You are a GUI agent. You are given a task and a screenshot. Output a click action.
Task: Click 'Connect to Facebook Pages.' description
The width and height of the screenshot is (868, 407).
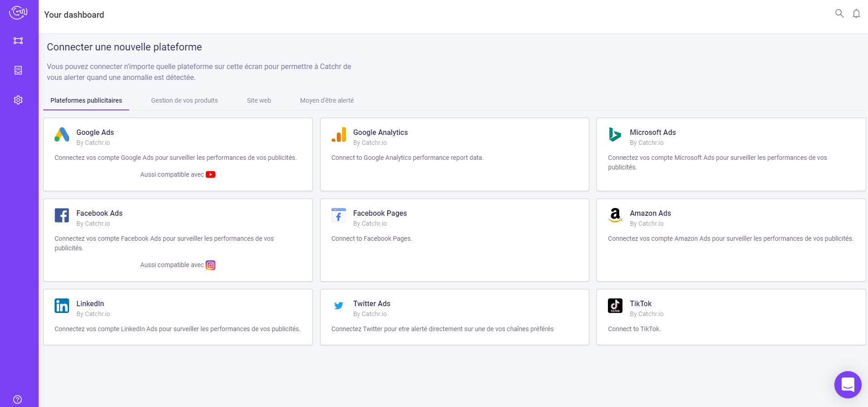coord(372,238)
